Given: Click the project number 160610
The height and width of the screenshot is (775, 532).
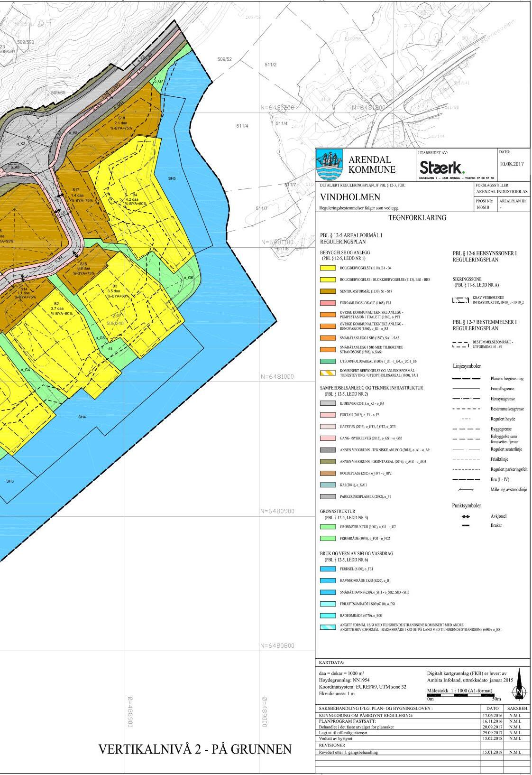Looking at the screenshot, I should coord(482,207).
